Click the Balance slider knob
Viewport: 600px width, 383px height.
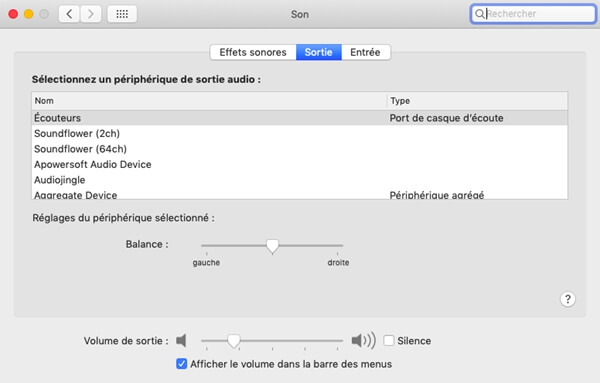272,246
